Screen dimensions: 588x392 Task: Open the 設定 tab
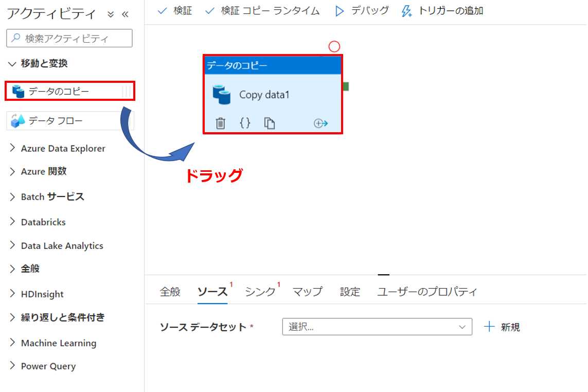coord(349,291)
